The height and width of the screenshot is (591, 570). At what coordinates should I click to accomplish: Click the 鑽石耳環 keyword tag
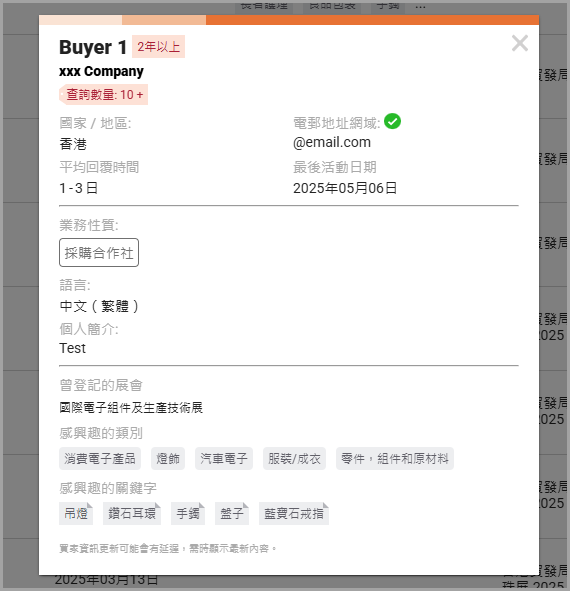pyautogui.click(x=132, y=513)
